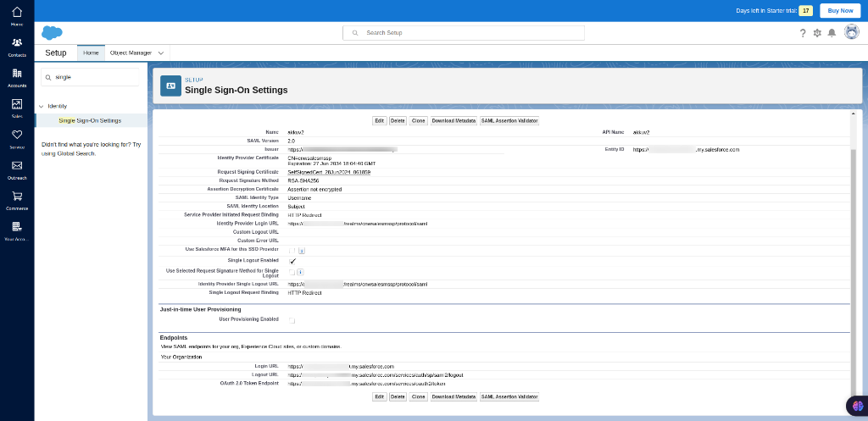This screenshot has width=868, height=421.
Task: Open the Notifications bell icon
Action: click(x=832, y=33)
